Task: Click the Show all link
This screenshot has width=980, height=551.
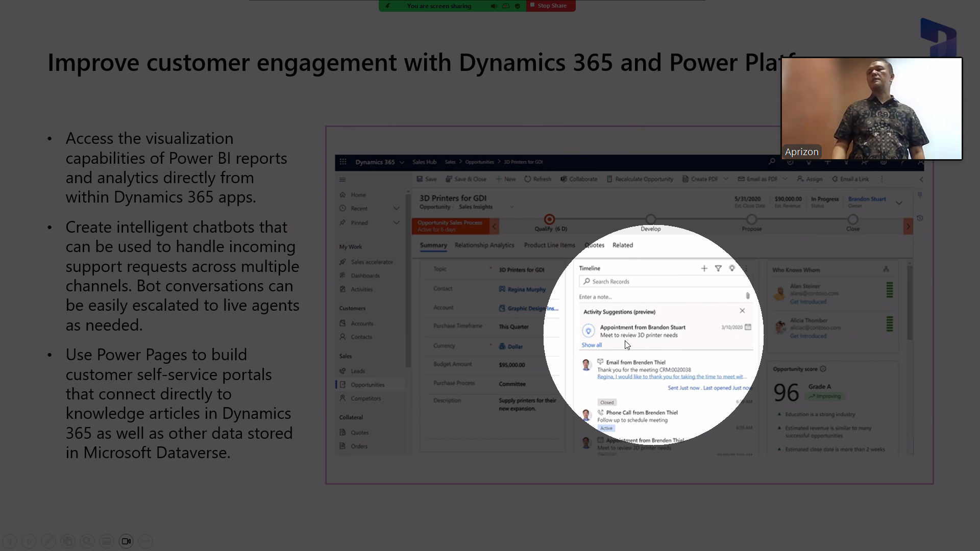Action: (592, 345)
